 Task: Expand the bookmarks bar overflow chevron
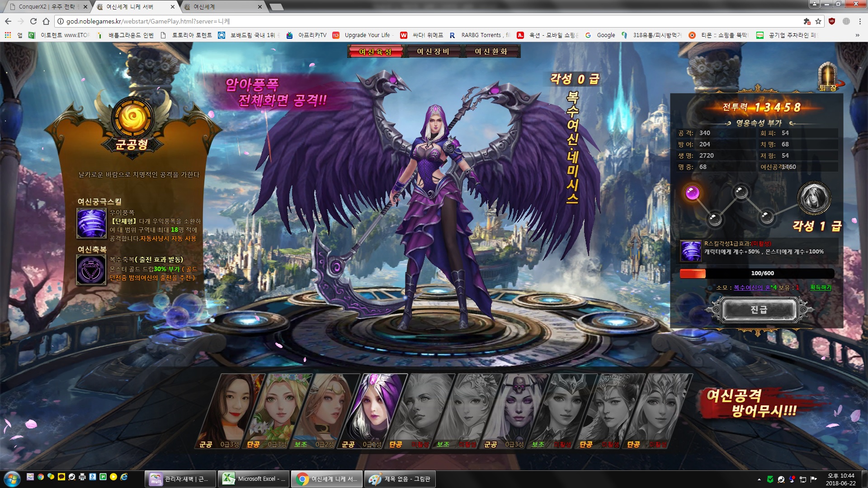point(857,35)
